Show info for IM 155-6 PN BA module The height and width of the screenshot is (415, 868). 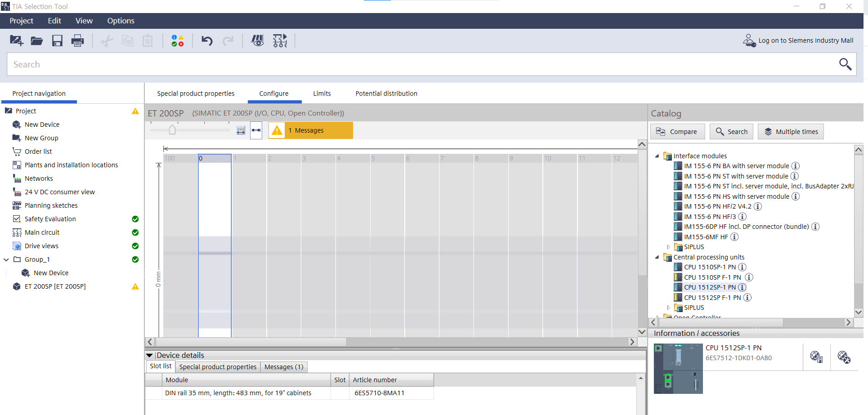[x=796, y=166]
